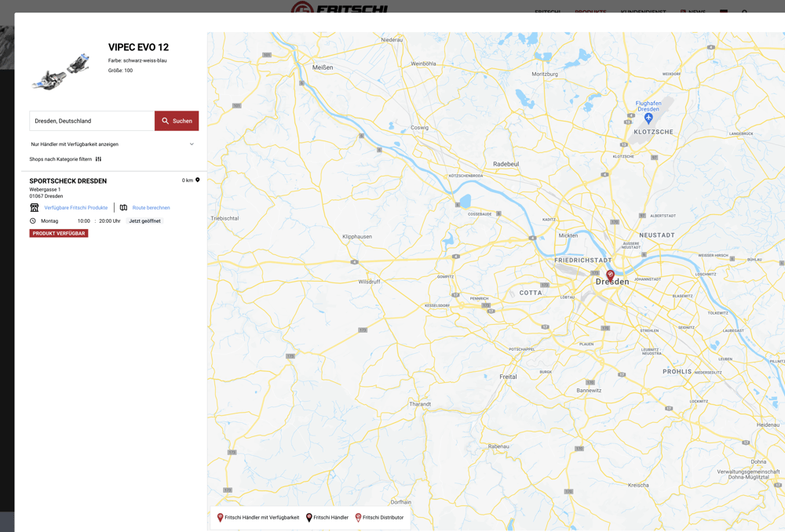Click the Moritzburg label on the map
Screen dimensions: 785x532
click(x=545, y=74)
